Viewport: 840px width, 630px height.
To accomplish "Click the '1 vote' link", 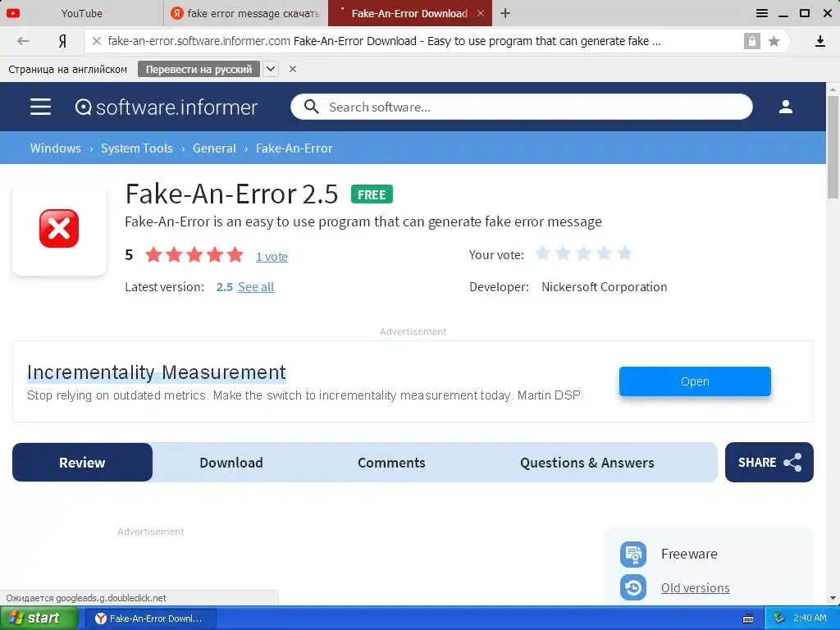I will pos(272,257).
